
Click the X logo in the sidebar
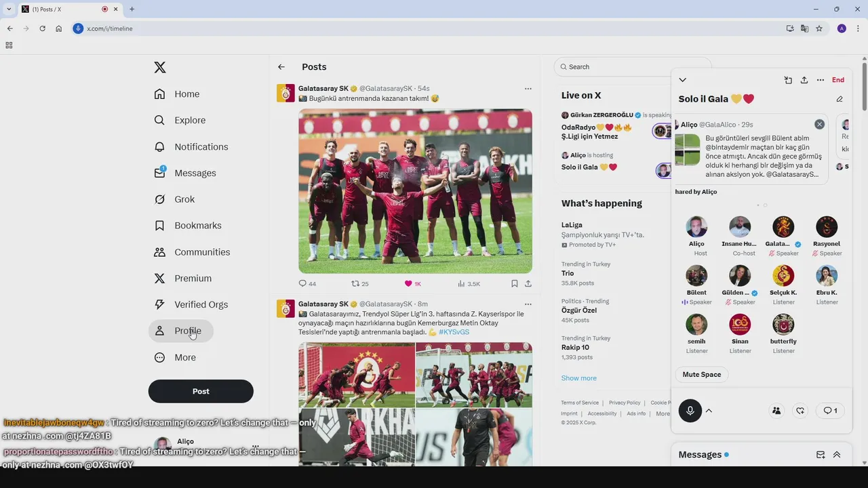click(160, 67)
